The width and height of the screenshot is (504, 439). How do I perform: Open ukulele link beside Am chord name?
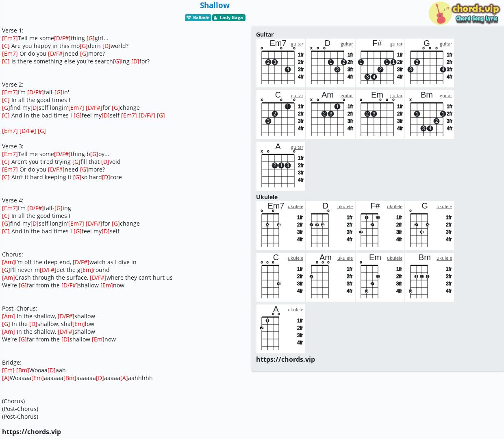345,258
